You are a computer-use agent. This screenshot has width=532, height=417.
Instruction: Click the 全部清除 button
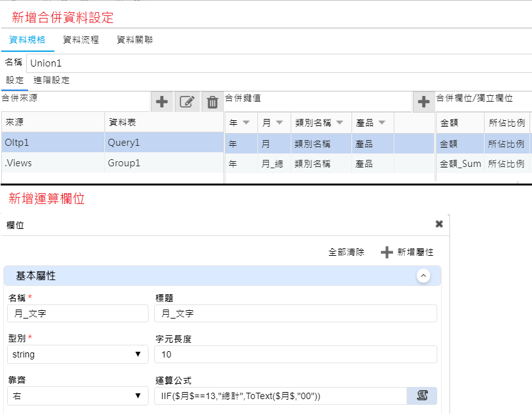point(346,252)
